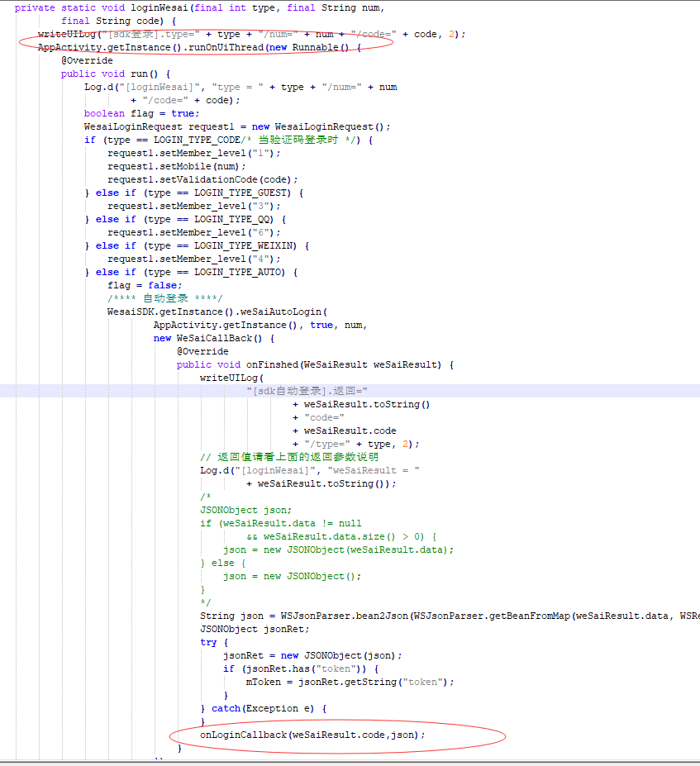Click the 'new JSONObject(weSaiResult.data)' commented line

338,549
